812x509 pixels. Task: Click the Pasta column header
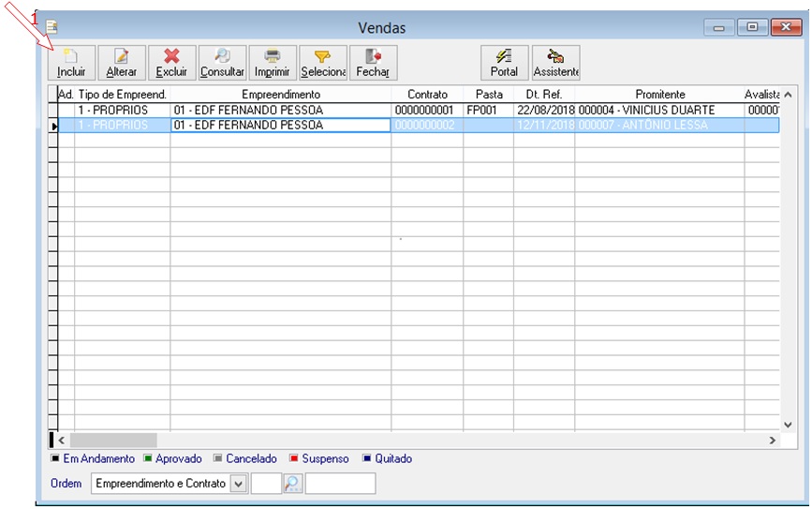coord(489,95)
